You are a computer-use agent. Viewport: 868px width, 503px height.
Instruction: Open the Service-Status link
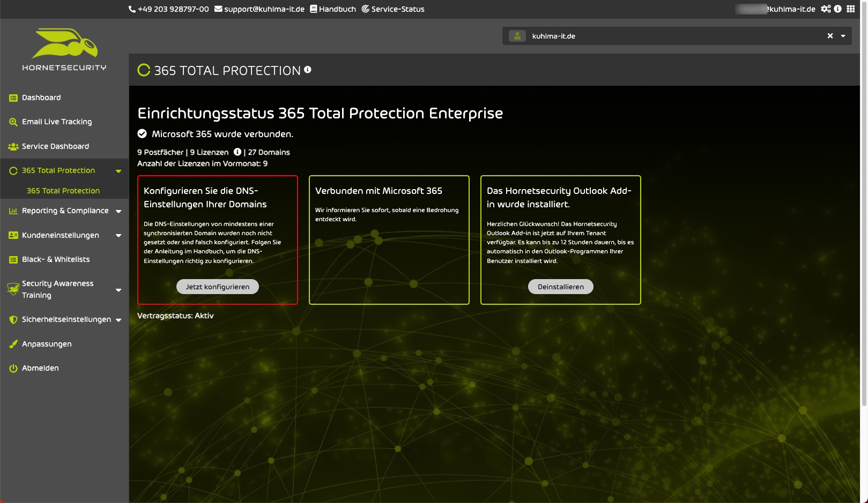pos(398,9)
